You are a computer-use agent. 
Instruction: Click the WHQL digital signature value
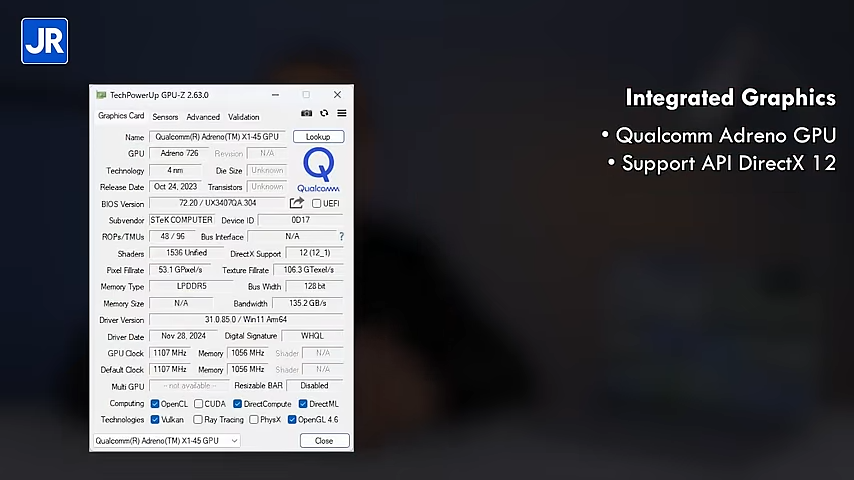click(x=313, y=336)
